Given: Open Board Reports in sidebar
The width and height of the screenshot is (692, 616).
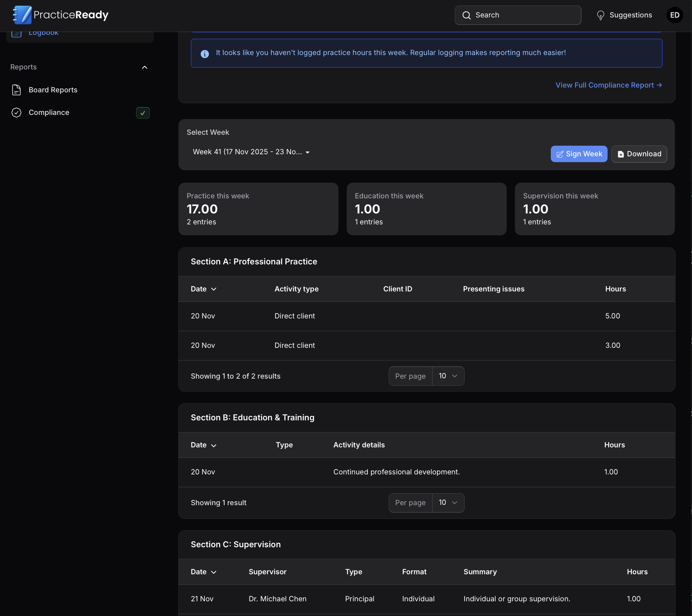Looking at the screenshot, I should tap(53, 90).
